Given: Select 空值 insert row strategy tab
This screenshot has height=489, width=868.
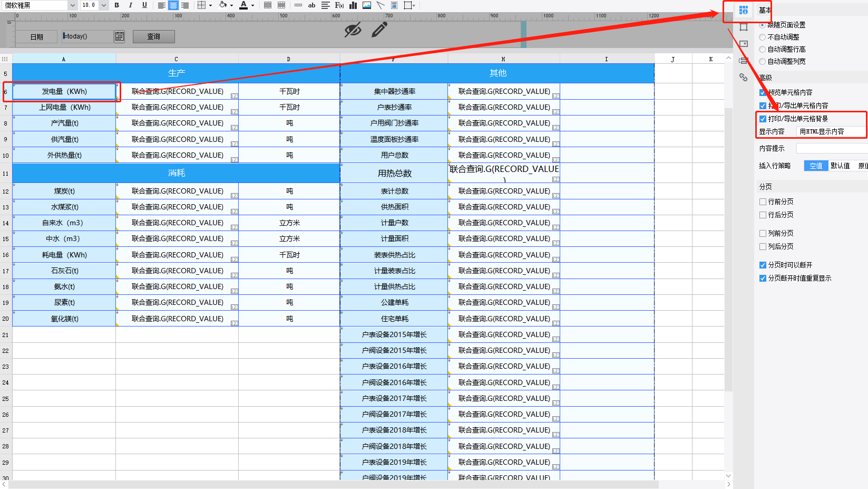Looking at the screenshot, I should point(816,166).
